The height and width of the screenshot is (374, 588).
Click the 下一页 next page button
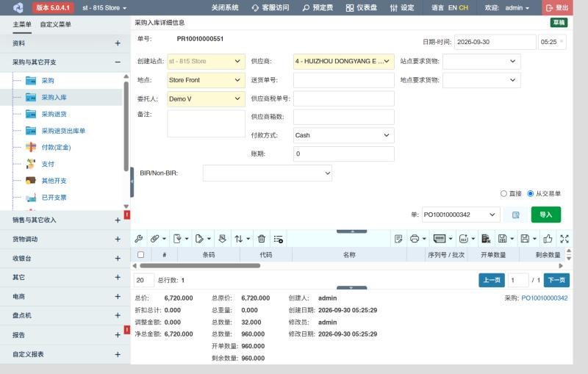click(x=556, y=280)
